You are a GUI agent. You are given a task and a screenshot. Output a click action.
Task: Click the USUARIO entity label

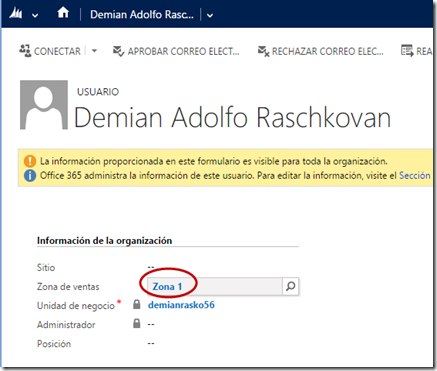98,92
